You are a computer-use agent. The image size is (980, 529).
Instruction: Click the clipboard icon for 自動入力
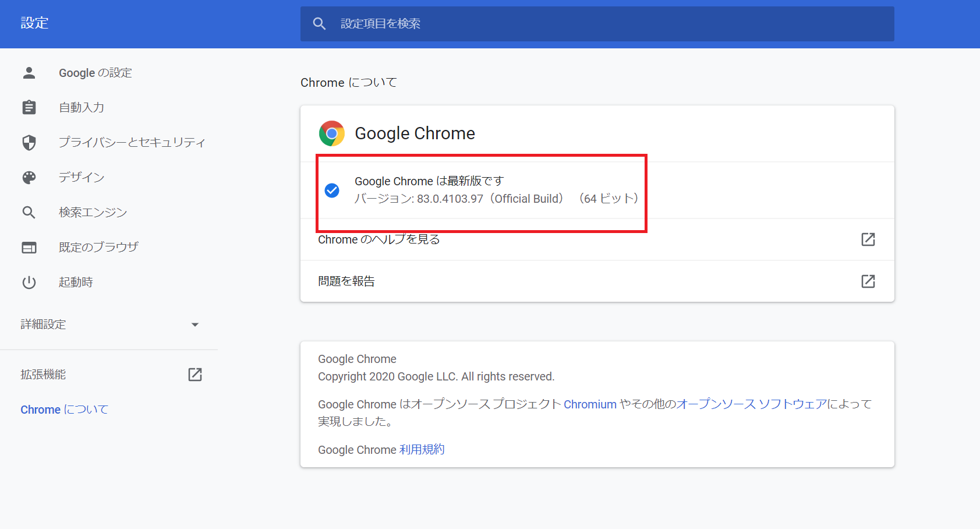pyautogui.click(x=29, y=108)
